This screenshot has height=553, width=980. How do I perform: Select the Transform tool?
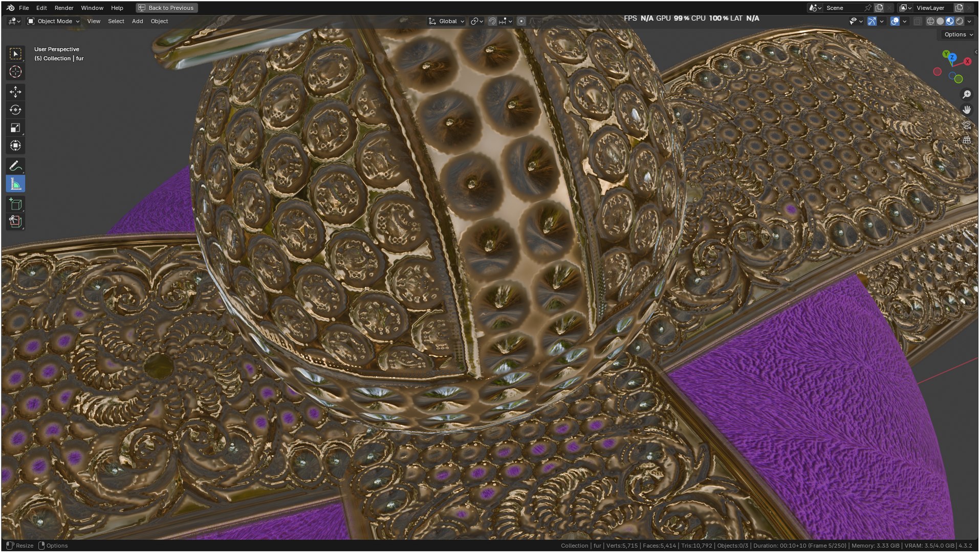click(15, 145)
